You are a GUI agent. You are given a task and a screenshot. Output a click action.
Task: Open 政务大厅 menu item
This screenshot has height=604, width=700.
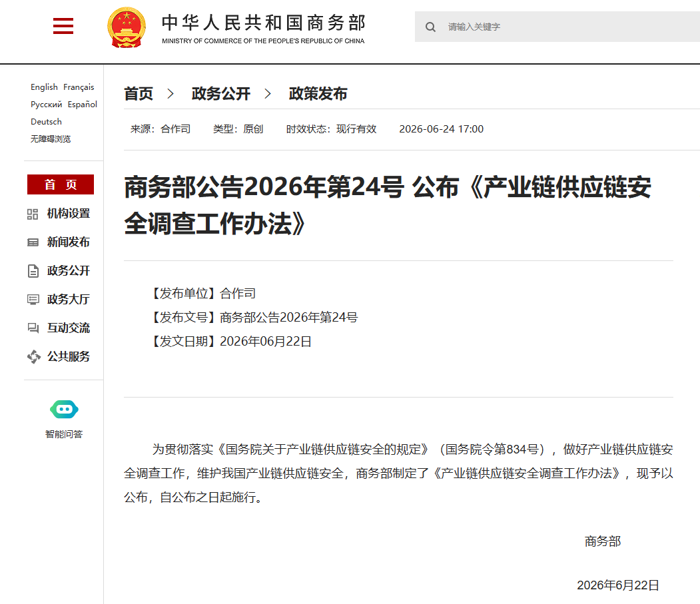pos(69,300)
